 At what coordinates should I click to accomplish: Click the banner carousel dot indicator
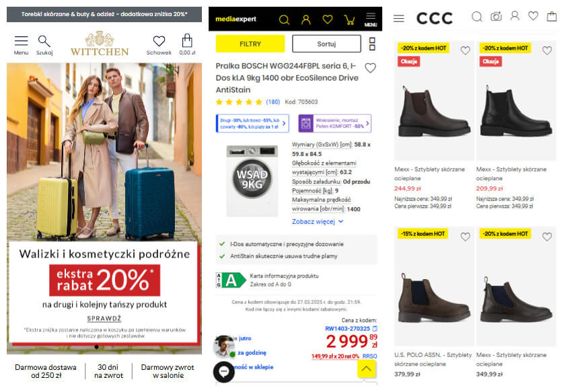96,347
